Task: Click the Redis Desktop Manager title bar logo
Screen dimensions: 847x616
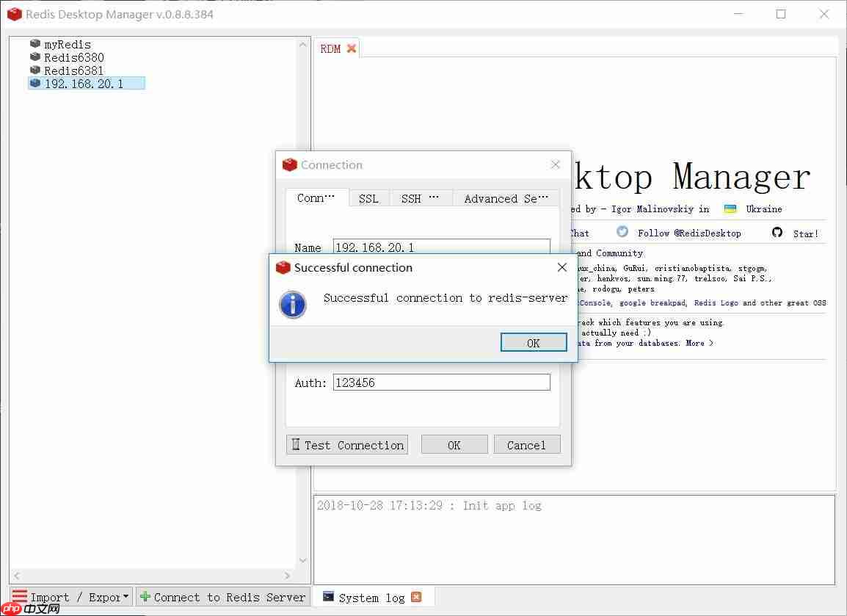Action: click(x=15, y=14)
